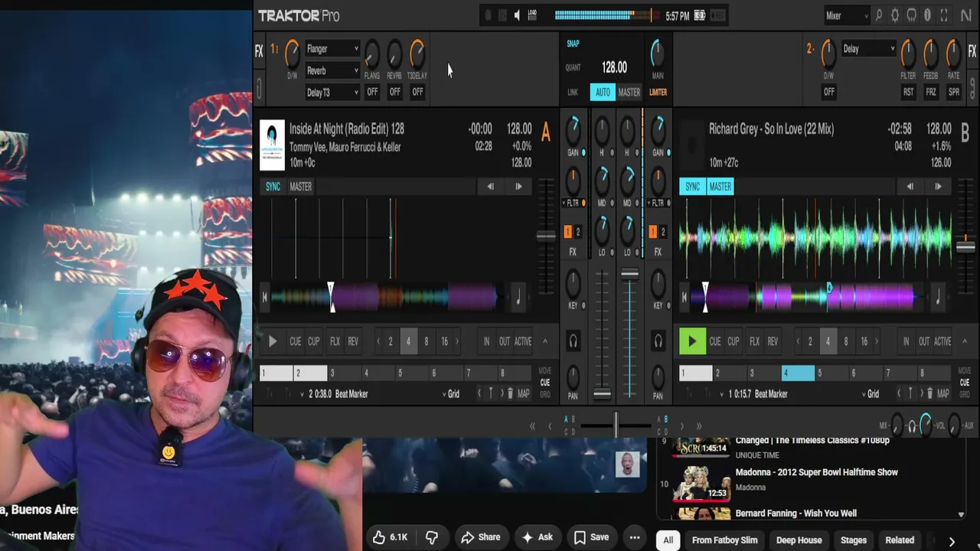This screenshot has height=551, width=980.
Task: Collapse Deck A advanced panel chevron
Action: coord(545,341)
